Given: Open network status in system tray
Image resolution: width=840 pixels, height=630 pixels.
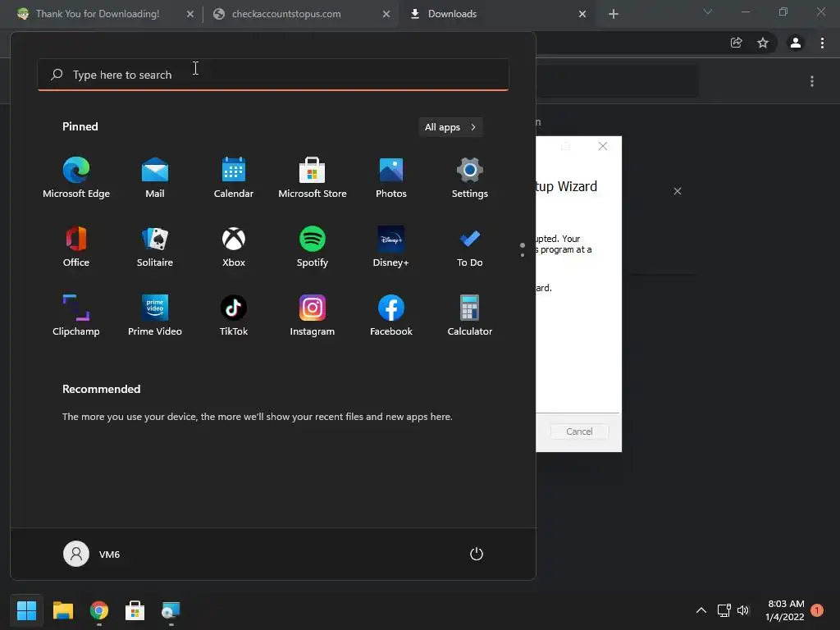Looking at the screenshot, I should (x=724, y=610).
